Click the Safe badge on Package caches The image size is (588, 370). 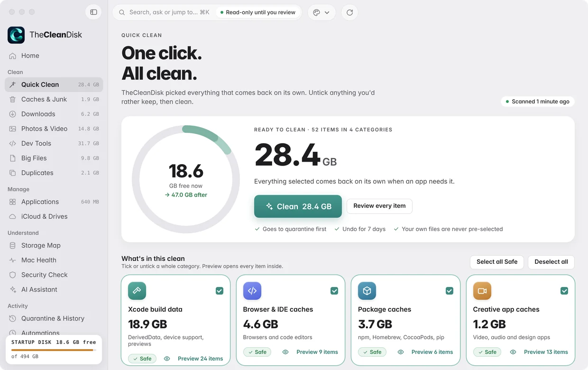coord(372,352)
